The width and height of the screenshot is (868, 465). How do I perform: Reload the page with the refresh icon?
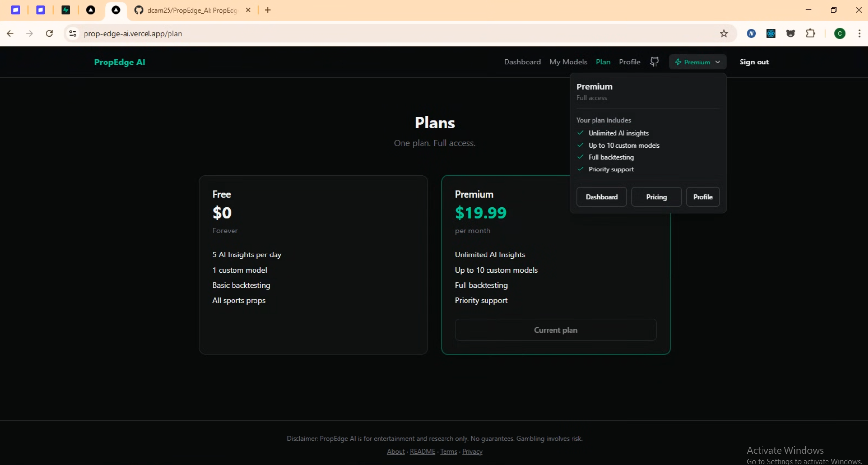tap(49, 34)
